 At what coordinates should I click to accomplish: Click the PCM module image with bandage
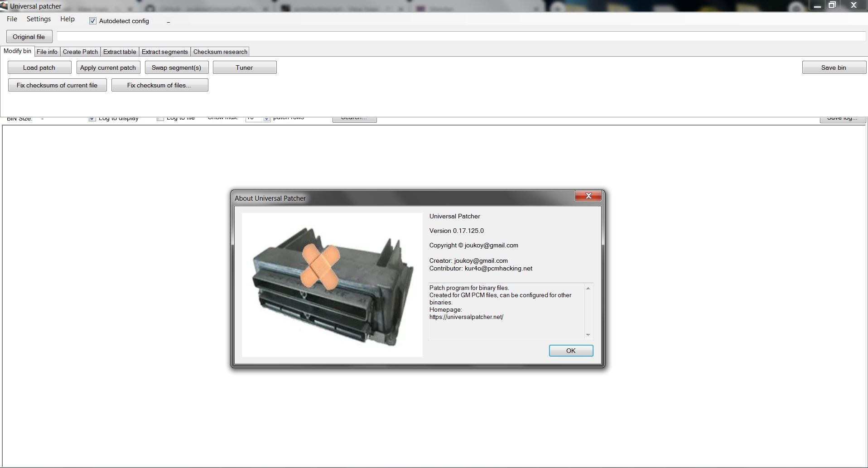coord(332,285)
